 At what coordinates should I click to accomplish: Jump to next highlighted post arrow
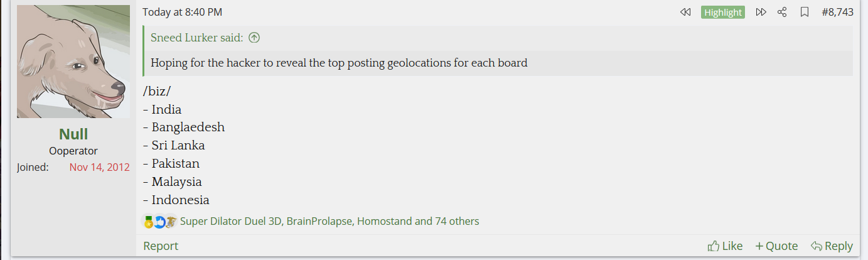coord(761,13)
